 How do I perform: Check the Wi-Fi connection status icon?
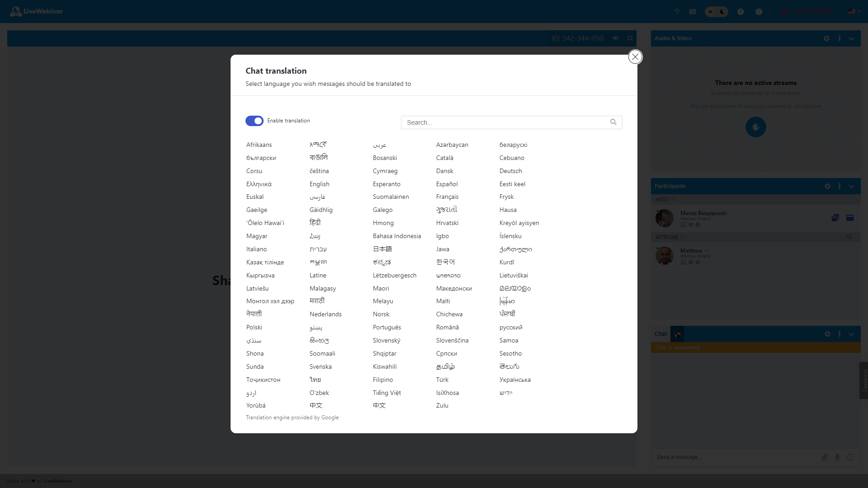point(677,12)
